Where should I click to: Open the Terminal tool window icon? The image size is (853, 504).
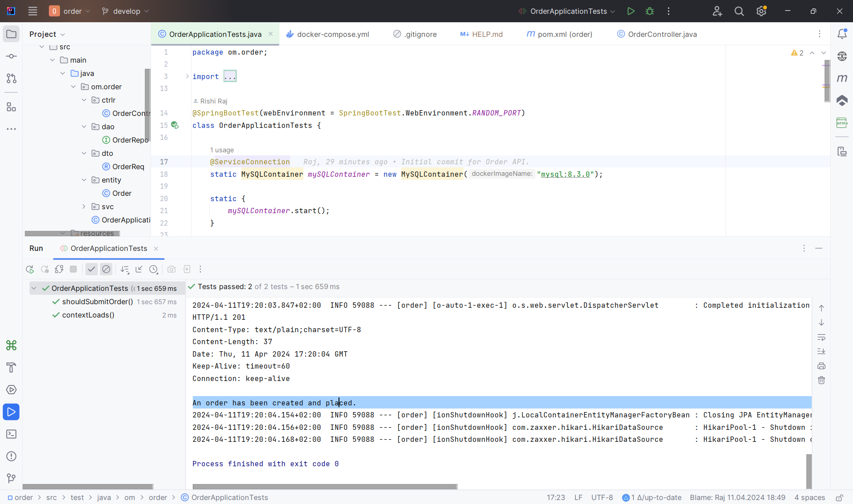tap(12, 434)
